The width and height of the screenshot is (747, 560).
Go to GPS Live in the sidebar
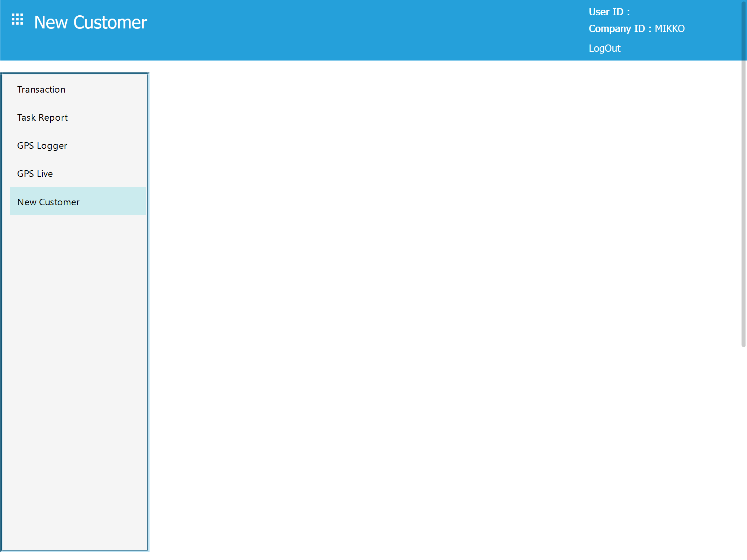(x=35, y=174)
